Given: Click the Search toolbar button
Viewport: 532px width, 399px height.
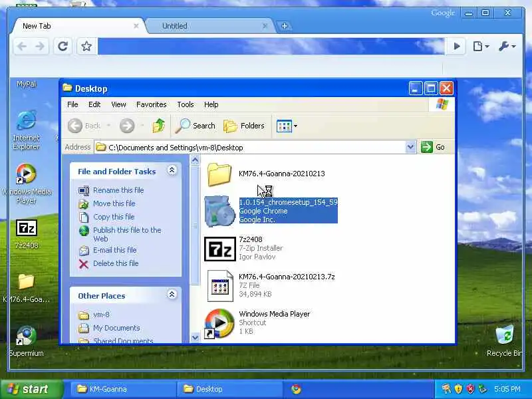Looking at the screenshot, I should [x=195, y=126].
